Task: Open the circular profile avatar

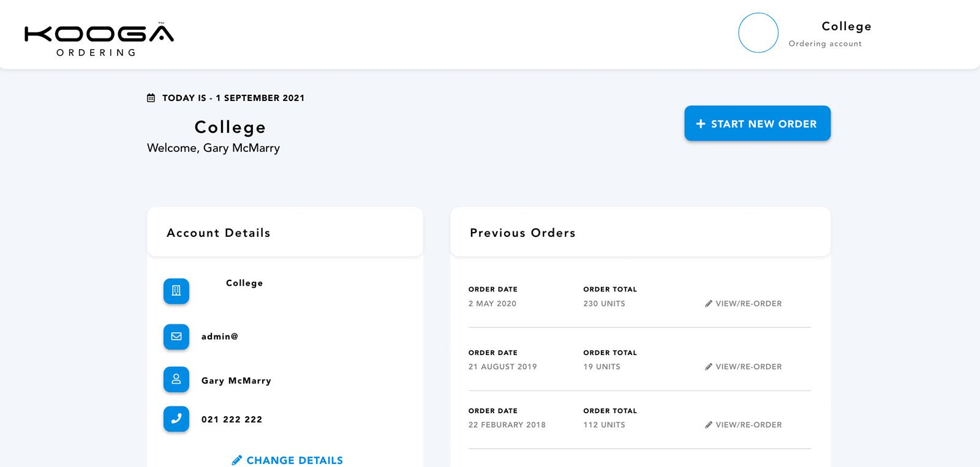Action: point(758,32)
